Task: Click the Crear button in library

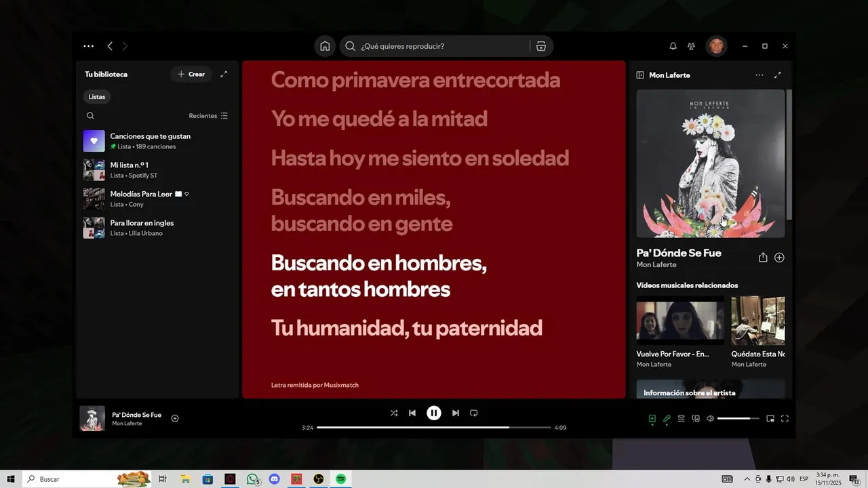Action: click(x=191, y=75)
